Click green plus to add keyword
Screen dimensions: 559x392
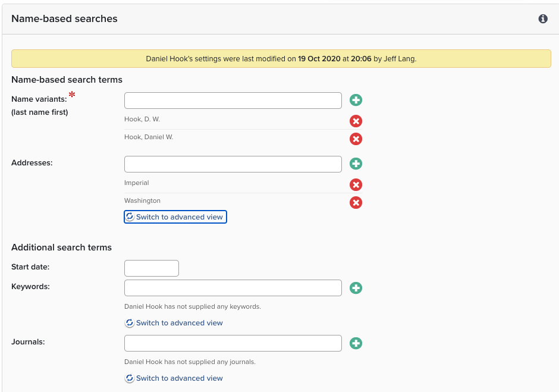(x=356, y=288)
